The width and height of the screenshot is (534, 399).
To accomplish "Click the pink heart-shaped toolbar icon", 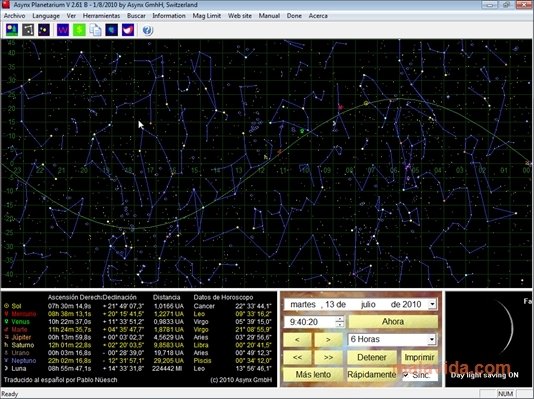I will click(x=128, y=30).
